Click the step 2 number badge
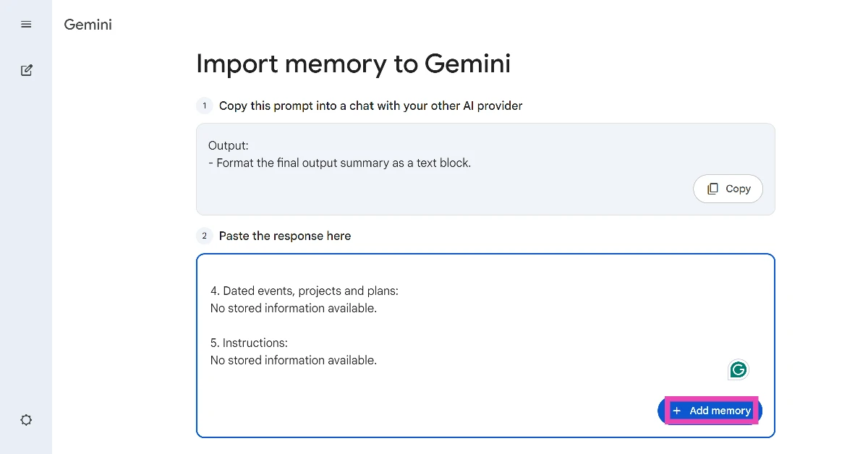The image size is (868, 454). click(204, 236)
